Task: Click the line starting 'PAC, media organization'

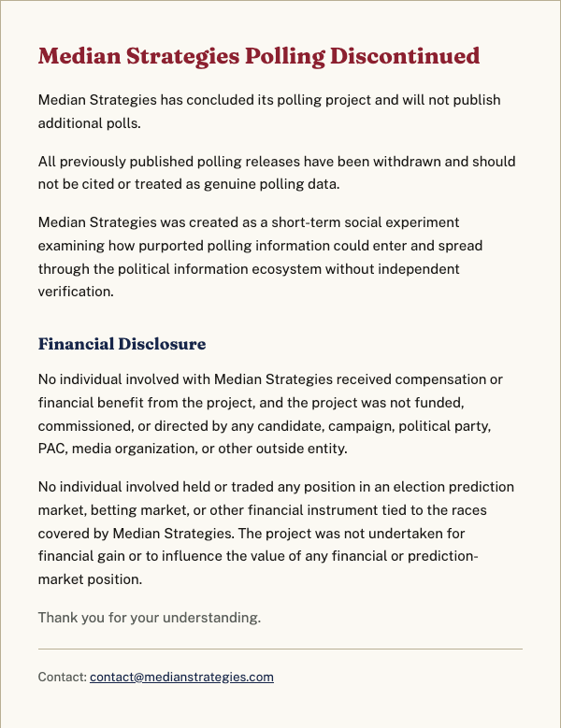Action: [193, 449]
